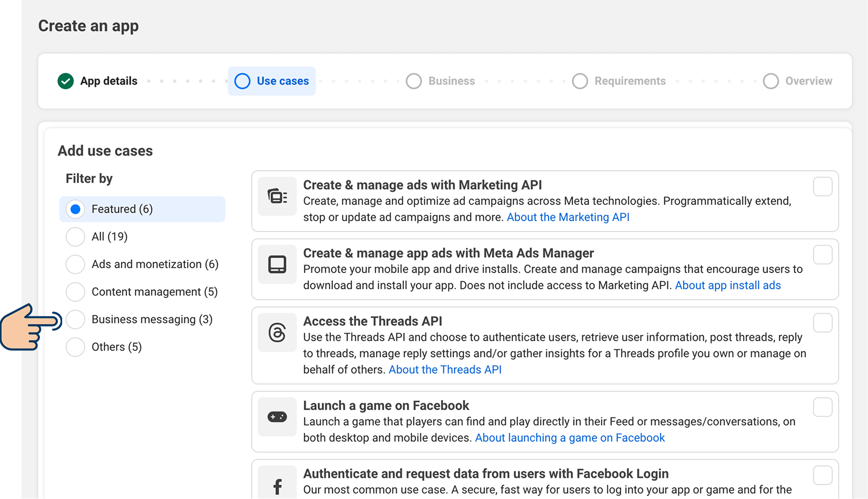Viewport: 868px width, 499px height.
Task: Open About the Threads API link
Action: [445, 370]
